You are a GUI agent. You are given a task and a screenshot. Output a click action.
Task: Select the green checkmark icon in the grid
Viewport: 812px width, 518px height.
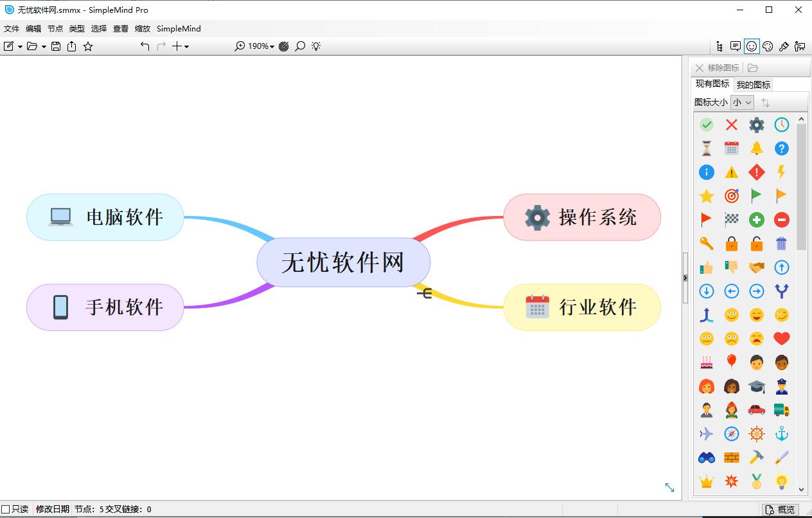(x=707, y=125)
